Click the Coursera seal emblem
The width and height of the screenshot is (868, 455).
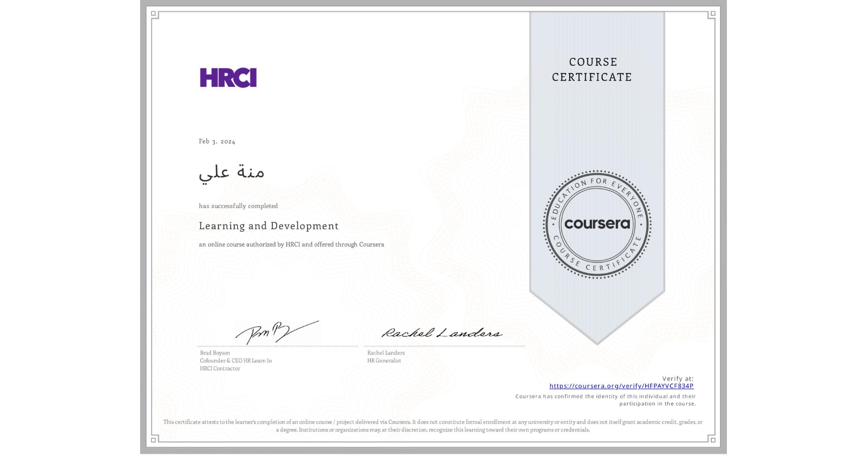pos(597,225)
